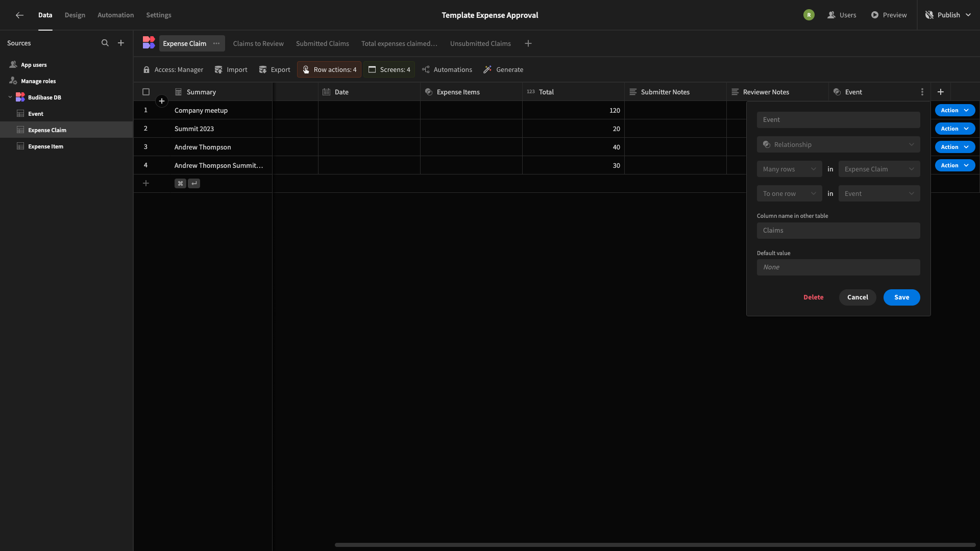Open the Many rows dropdown
Viewport: 980px width, 551px height.
pyautogui.click(x=789, y=169)
